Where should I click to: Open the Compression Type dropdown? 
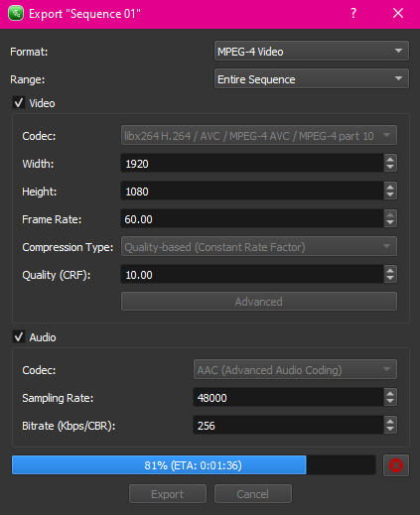[259, 247]
